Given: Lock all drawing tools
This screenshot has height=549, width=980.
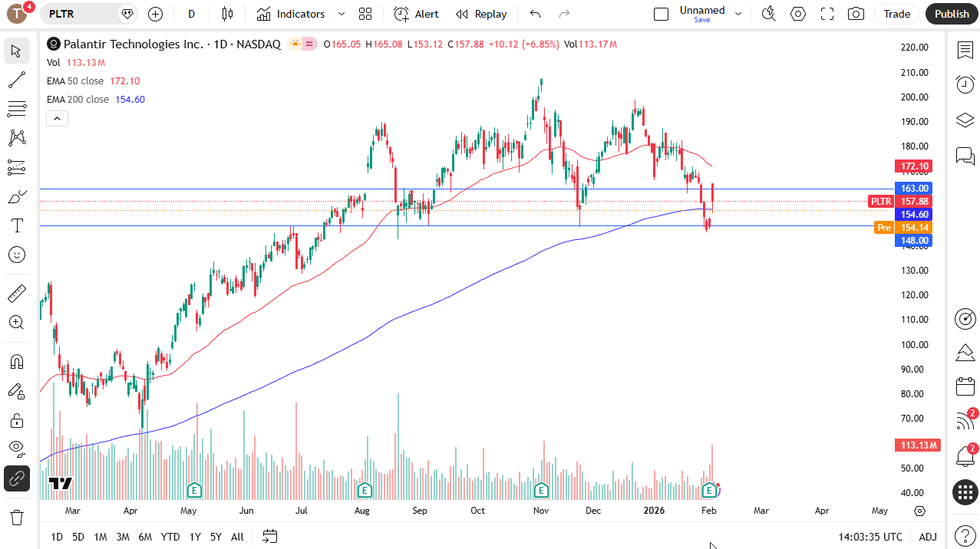Looking at the screenshot, I should pyautogui.click(x=16, y=420).
